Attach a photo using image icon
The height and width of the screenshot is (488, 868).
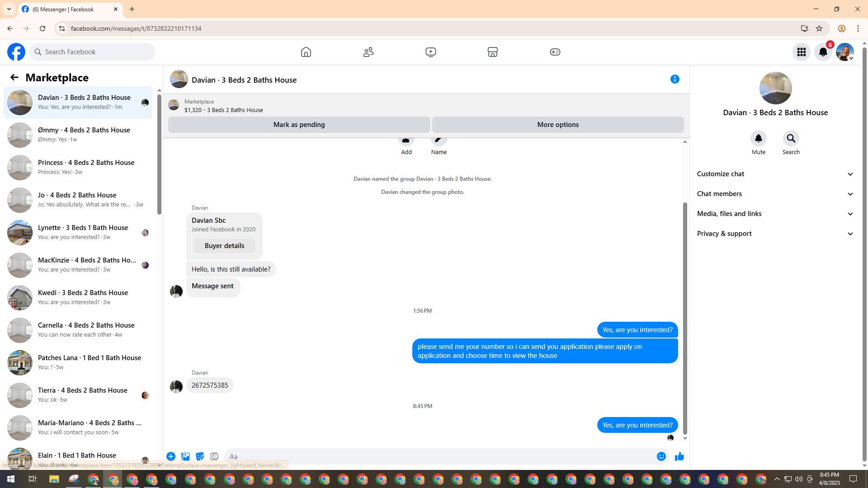(185, 456)
